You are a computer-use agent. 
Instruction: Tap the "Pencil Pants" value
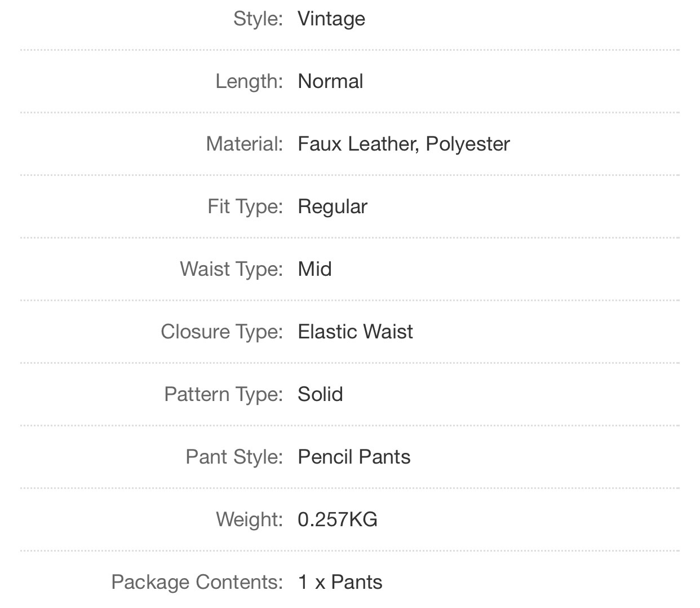[x=354, y=457]
